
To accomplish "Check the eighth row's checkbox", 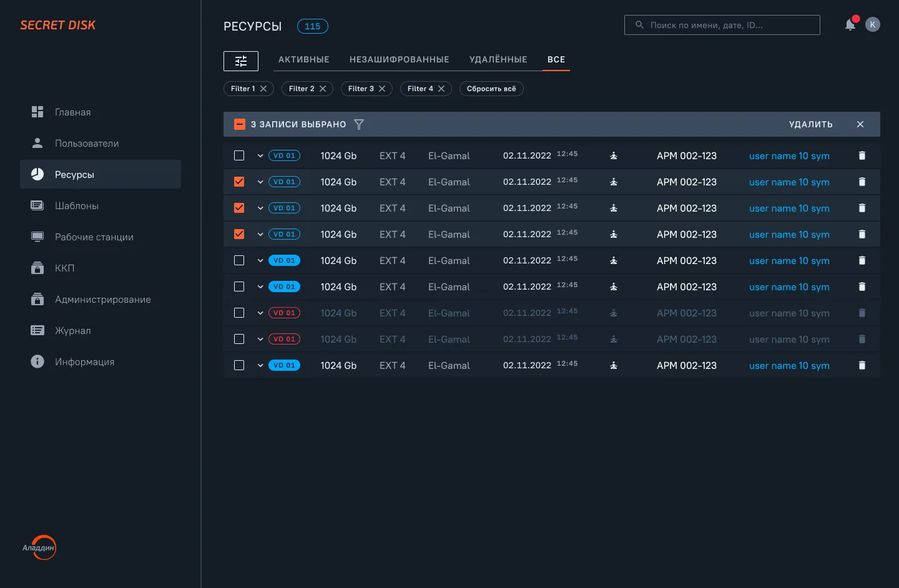I will click(239, 339).
